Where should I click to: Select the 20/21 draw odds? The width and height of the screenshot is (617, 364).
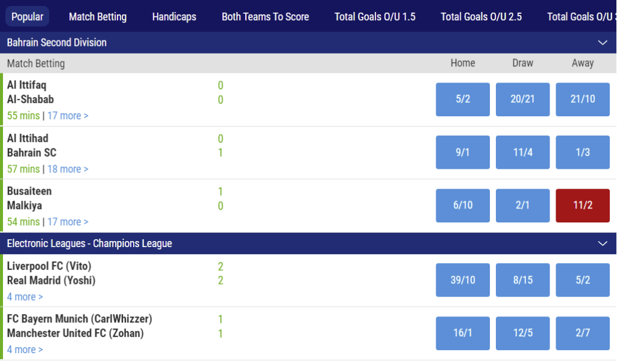coord(522,99)
